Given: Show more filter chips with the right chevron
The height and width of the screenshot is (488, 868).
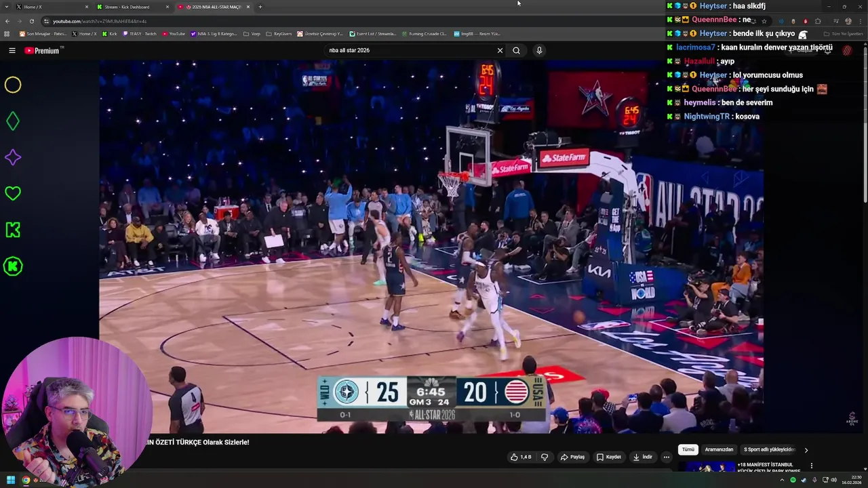Looking at the screenshot, I should 806,449.
